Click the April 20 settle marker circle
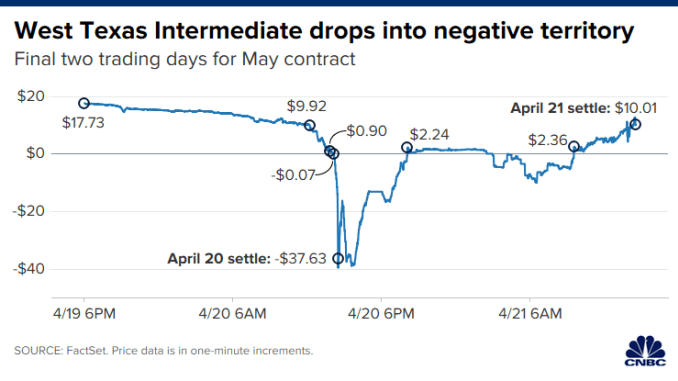The height and width of the screenshot is (381, 678). click(338, 259)
